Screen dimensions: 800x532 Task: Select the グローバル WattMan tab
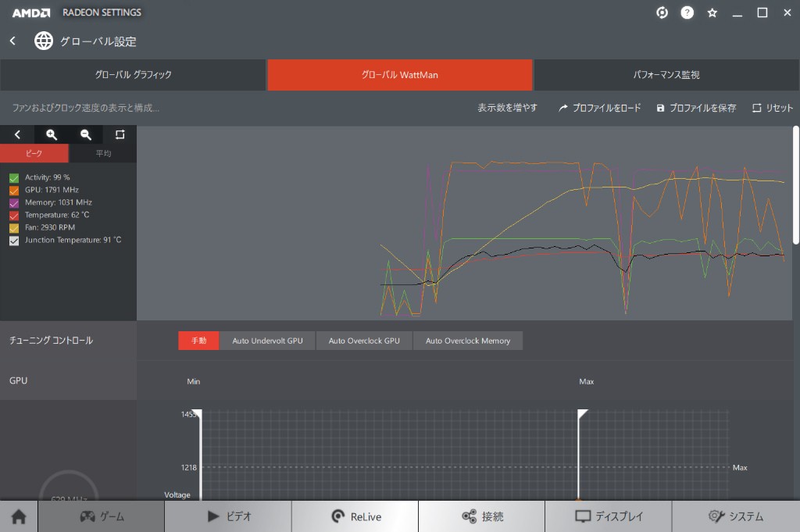pos(399,75)
